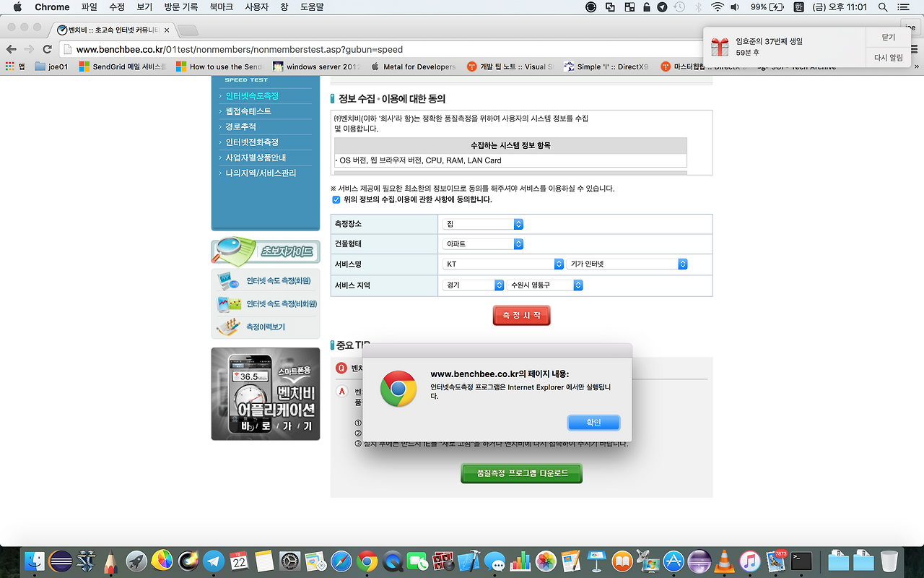924x578 pixels.
Task: Click the benchbee URL address bar
Action: coord(383,49)
